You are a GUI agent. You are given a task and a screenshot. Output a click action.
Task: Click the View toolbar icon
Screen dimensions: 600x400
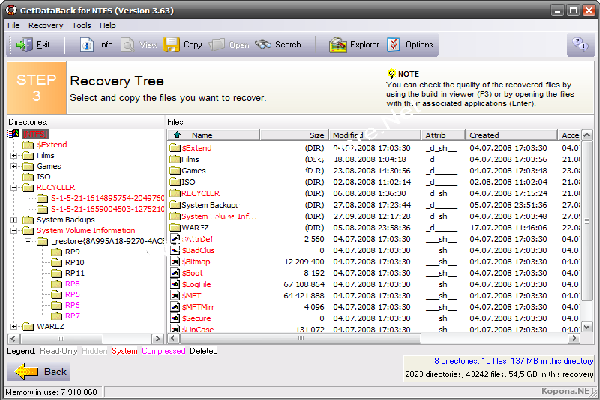[x=127, y=45]
